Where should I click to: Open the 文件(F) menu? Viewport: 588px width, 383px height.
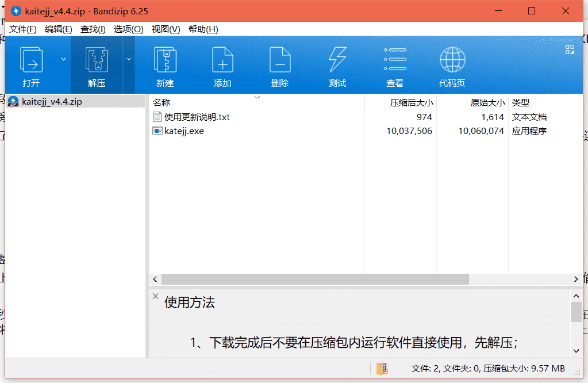point(23,29)
